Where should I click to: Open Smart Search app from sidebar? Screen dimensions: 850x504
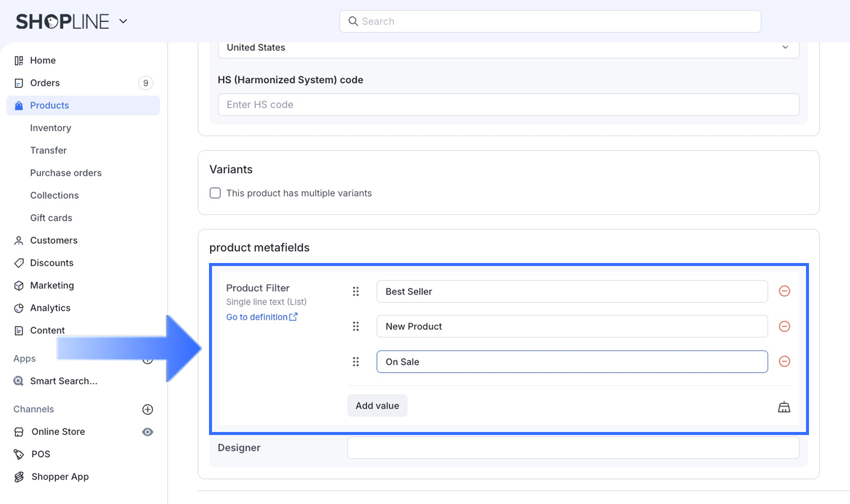63,381
